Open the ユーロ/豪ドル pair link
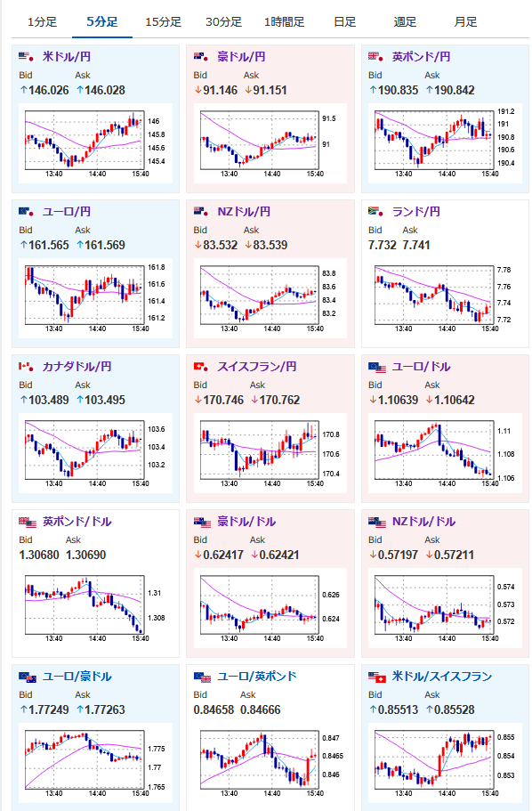532x811 pixels. click(x=77, y=677)
